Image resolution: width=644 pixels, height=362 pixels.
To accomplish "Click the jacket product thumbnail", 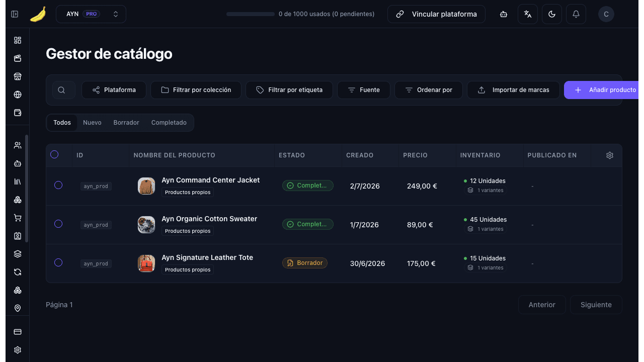I will click(146, 186).
